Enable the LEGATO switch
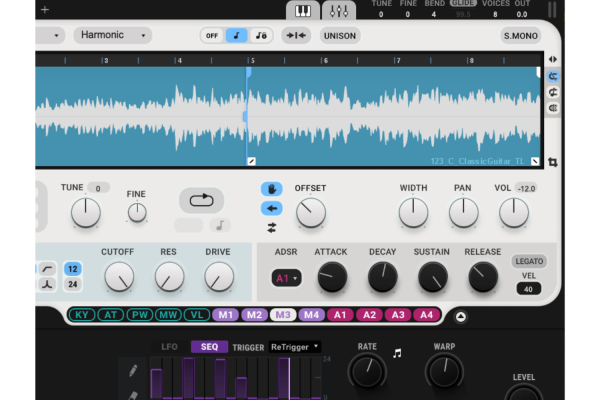Screen dimensions: 600x400 click(529, 262)
